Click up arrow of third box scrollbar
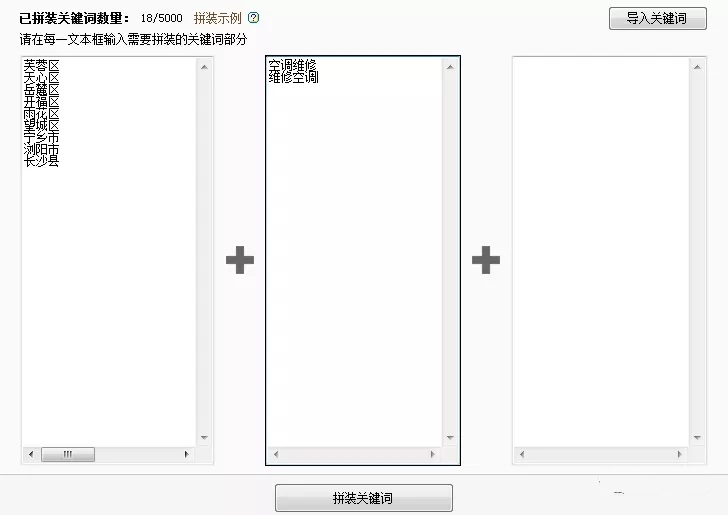Screen dimensions: 728x515 [x=697, y=67]
